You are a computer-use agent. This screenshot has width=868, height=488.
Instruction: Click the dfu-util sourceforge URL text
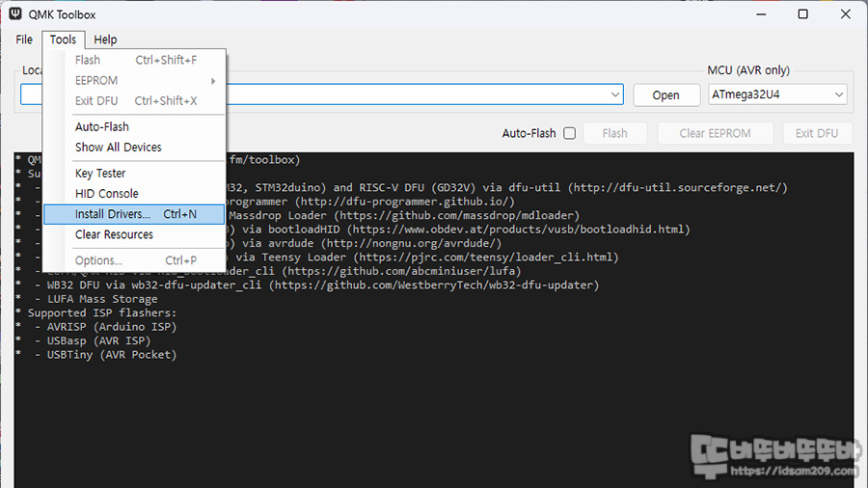pyautogui.click(x=680, y=187)
